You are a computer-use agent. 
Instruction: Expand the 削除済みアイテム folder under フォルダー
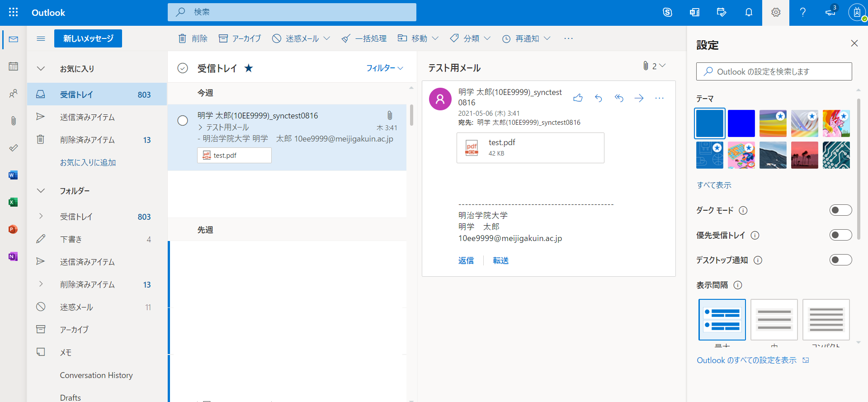pyautogui.click(x=41, y=284)
